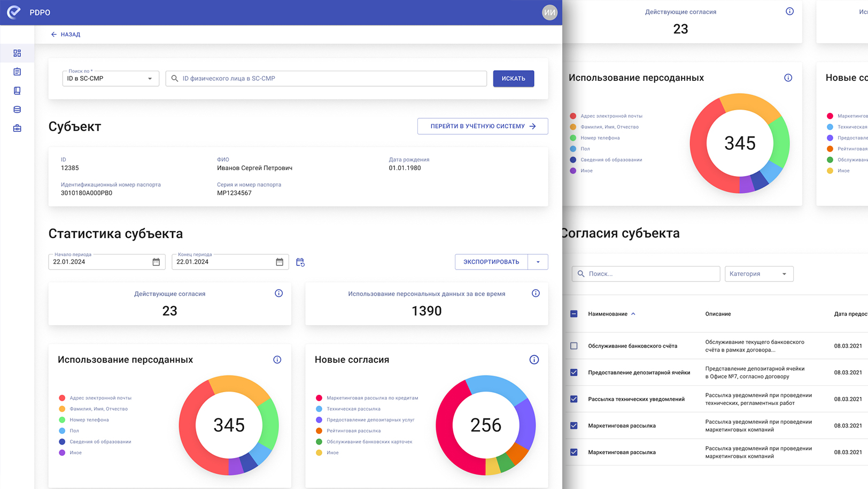Open calendar picker for Начало периода
This screenshot has height=489, width=868.
[156, 262]
